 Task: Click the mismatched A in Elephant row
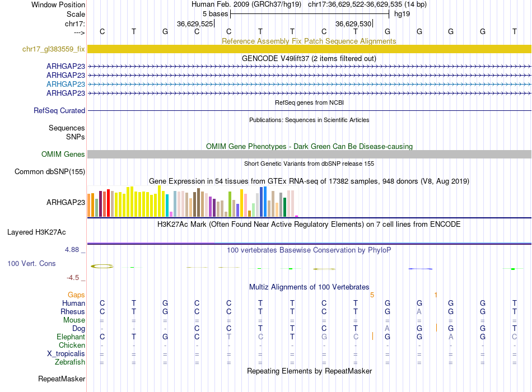(451, 337)
